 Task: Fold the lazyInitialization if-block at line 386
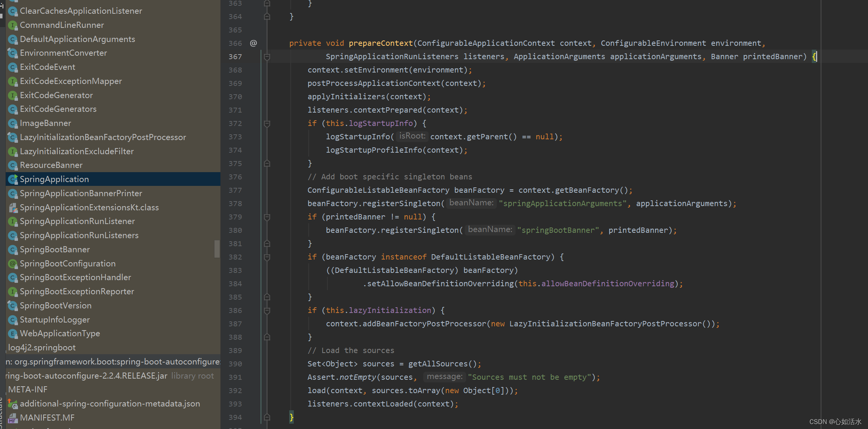[x=267, y=311]
